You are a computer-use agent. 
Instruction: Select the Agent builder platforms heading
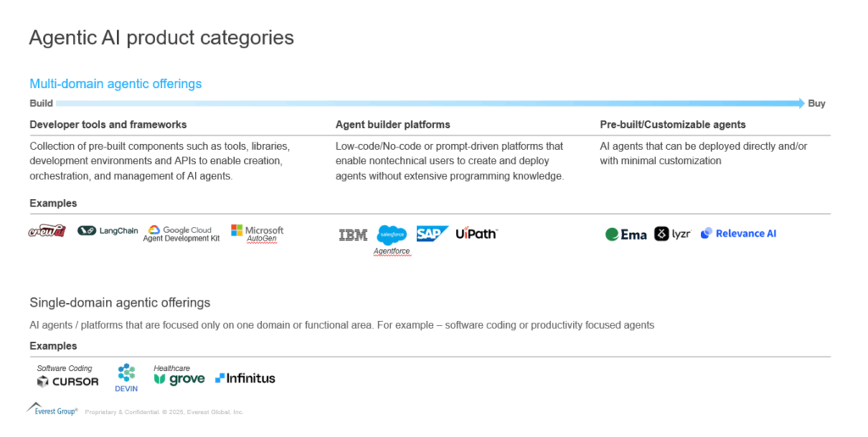pyautogui.click(x=392, y=124)
